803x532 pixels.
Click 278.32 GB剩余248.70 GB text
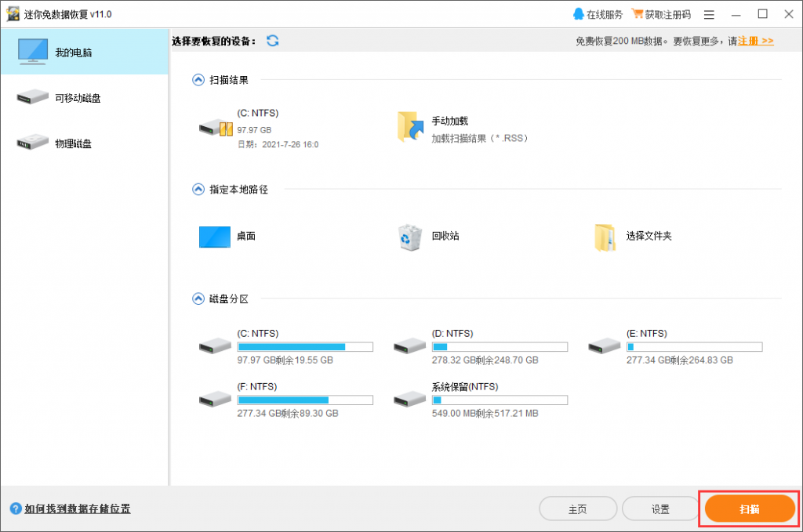point(485,360)
